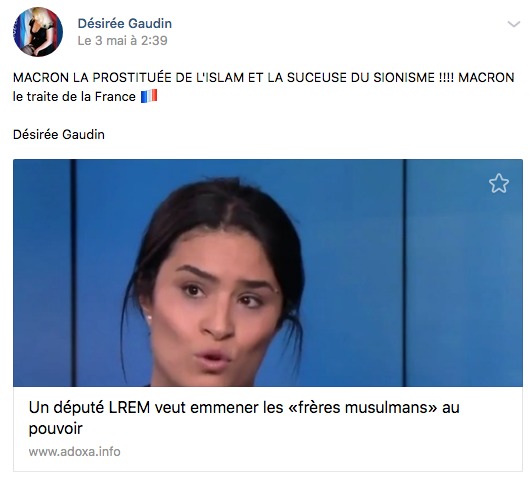This screenshot has width=532, height=477.
Task: Open article titled Un député LREM veut emmener
Action: pyautogui.click(x=244, y=418)
